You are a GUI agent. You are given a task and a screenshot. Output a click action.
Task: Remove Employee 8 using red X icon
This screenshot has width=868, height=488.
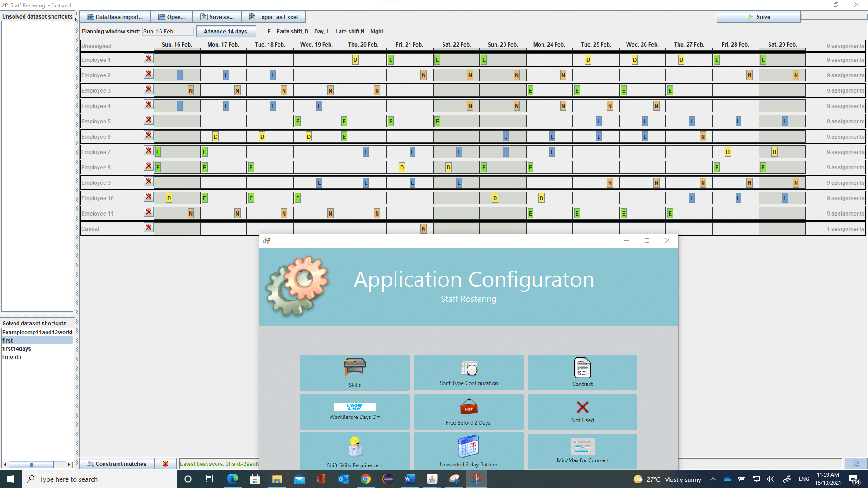[148, 166]
